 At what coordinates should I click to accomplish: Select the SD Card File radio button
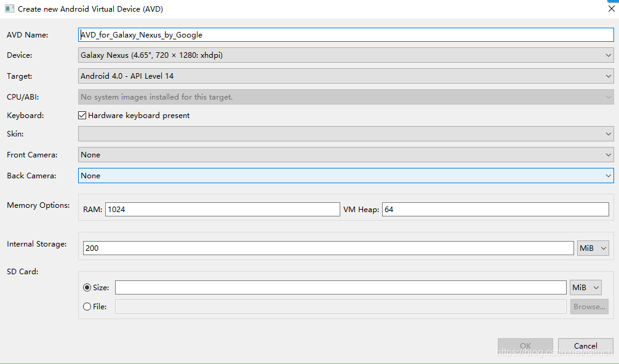tap(87, 306)
